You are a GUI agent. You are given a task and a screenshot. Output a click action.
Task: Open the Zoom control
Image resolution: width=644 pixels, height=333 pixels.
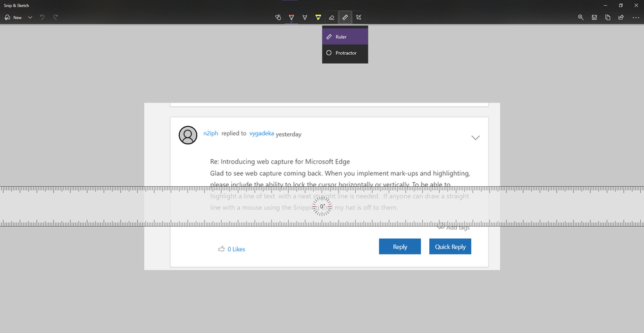pos(581,17)
